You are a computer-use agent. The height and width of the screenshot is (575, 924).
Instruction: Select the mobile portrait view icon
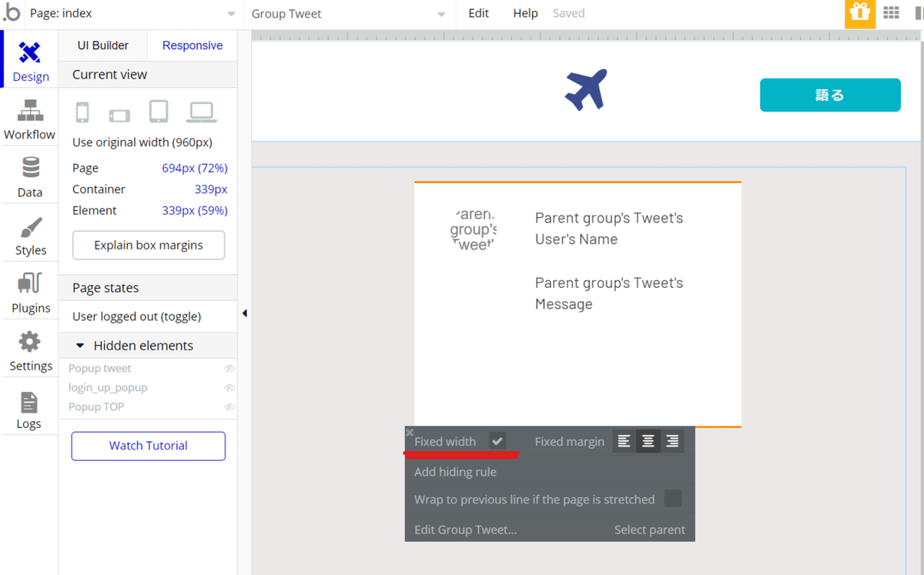pos(82,112)
